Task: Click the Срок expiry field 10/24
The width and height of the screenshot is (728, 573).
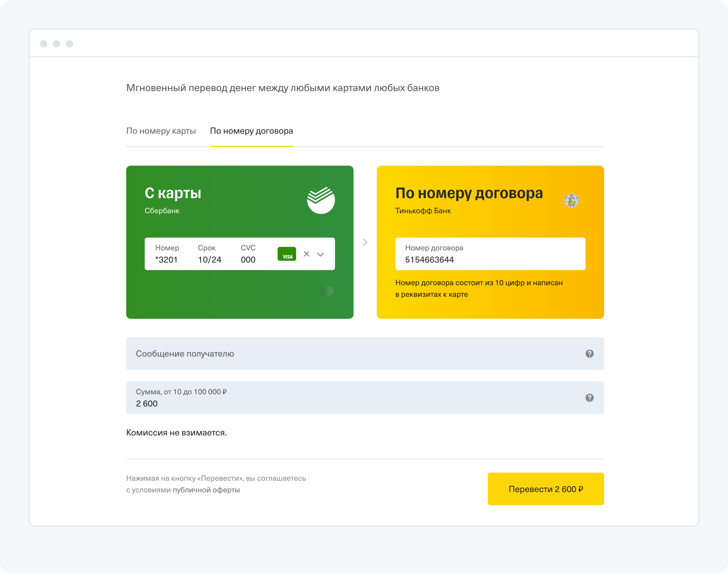Action: pyautogui.click(x=210, y=254)
